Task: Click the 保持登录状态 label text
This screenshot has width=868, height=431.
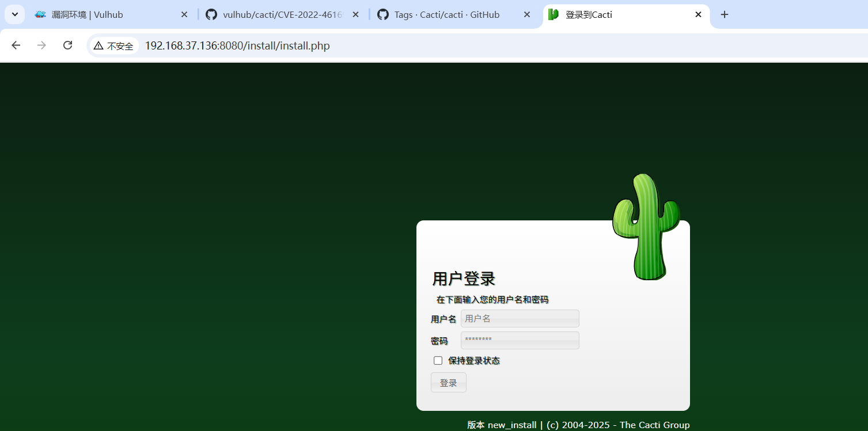Action: pyautogui.click(x=474, y=361)
